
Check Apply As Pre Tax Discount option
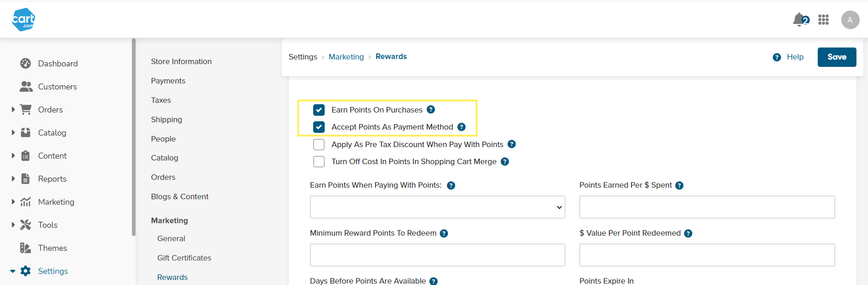tap(319, 144)
